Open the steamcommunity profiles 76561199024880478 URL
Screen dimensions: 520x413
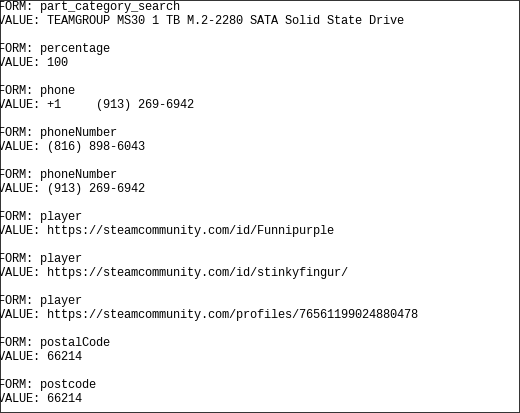(x=232, y=314)
